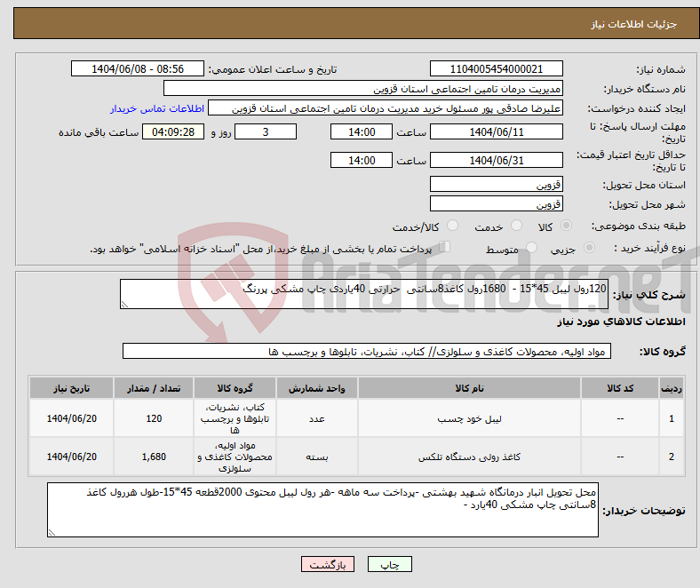Click the چاپ (print) button
700x588 pixels.
(391, 564)
